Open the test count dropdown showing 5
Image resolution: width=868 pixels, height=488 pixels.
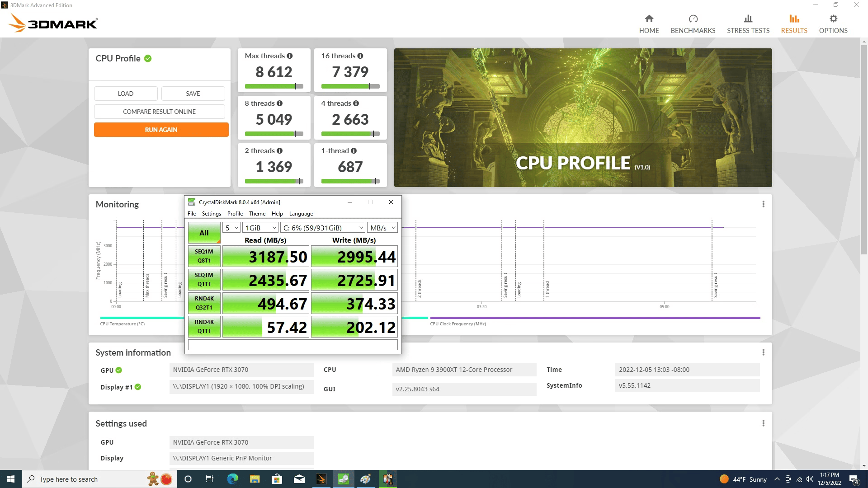click(x=231, y=228)
